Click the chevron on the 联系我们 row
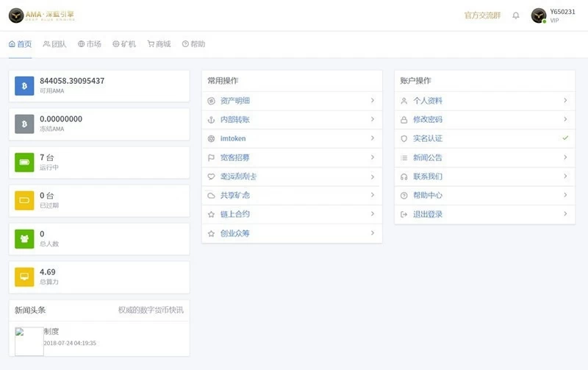The image size is (588, 370). 565,176
